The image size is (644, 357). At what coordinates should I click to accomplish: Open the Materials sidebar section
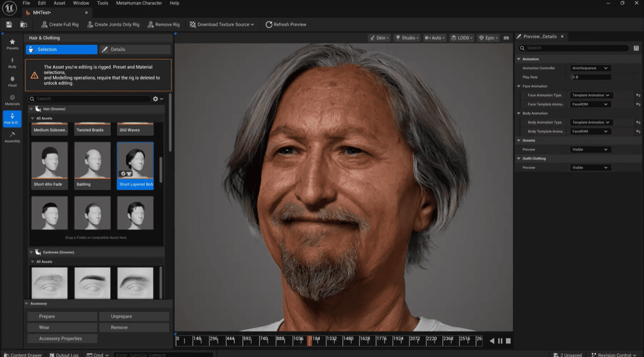(12, 100)
